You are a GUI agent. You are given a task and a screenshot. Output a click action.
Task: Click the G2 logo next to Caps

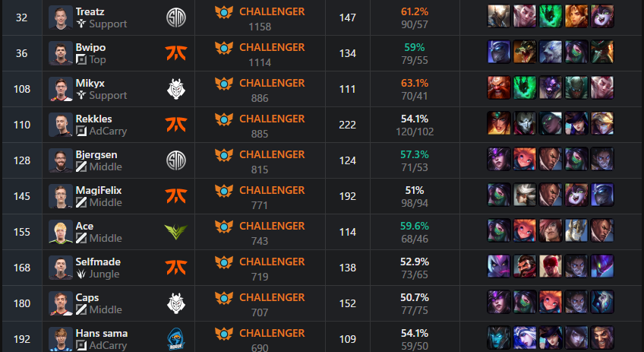(175, 303)
